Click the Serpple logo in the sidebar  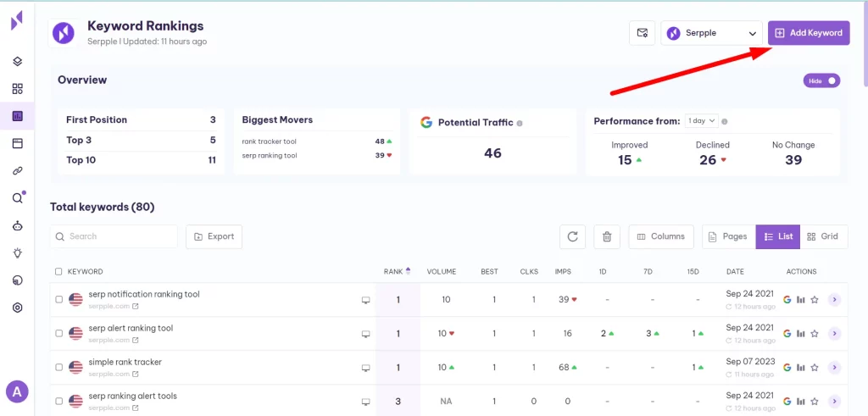point(17,21)
